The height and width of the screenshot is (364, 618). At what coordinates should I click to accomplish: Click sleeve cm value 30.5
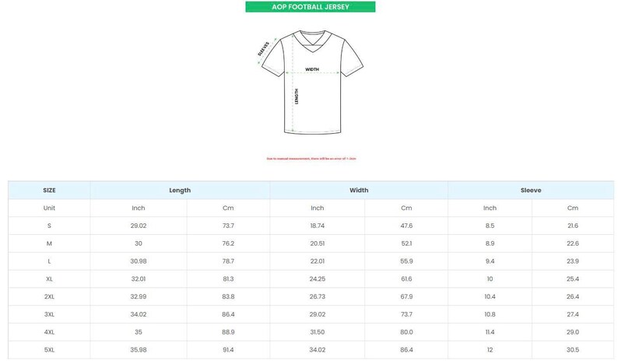pyautogui.click(x=573, y=350)
